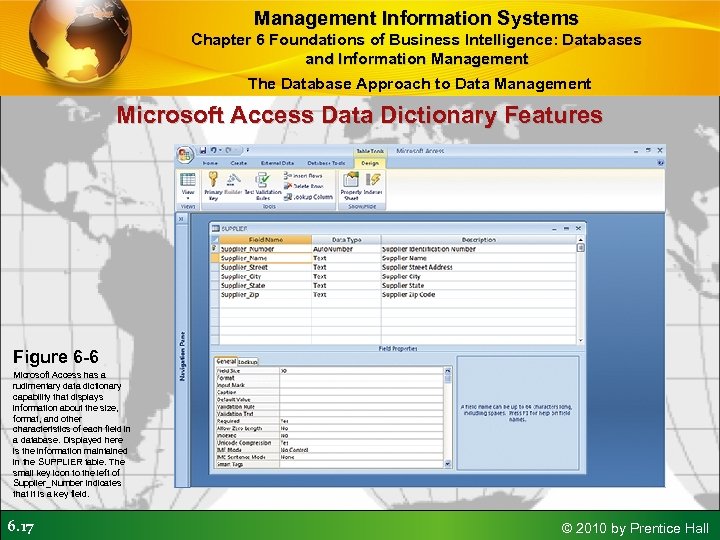Screen dimensions: 720x540
Task: Toggle the Indexes lightning icon
Action: pos(374,180)
